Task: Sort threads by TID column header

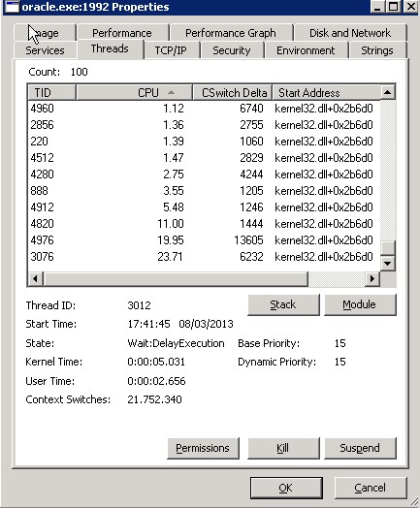Action: (x=51, y=93)
